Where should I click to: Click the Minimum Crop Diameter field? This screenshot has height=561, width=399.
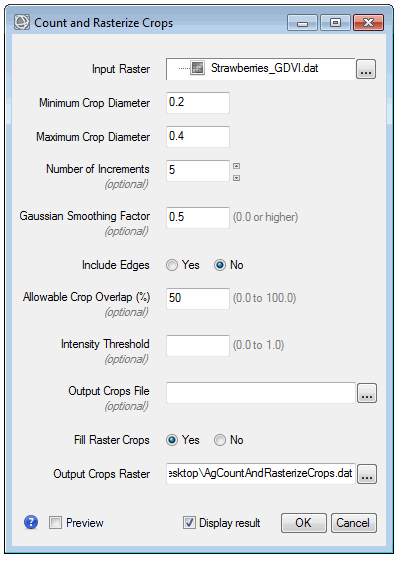click(198, 103)
